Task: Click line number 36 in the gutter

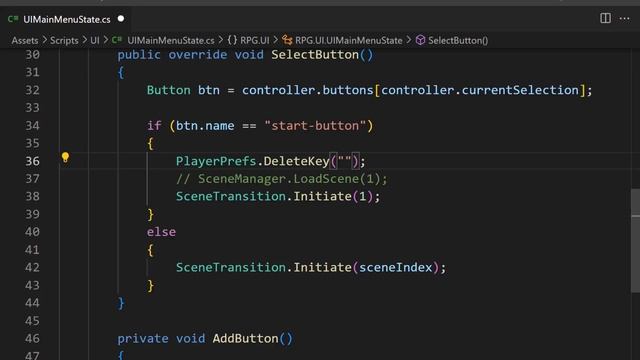Action: click(x=33, y=161)
